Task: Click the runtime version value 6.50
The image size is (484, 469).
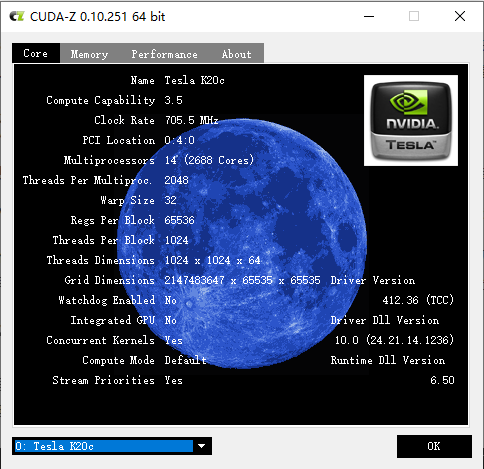Action: [x=442, y=380]
